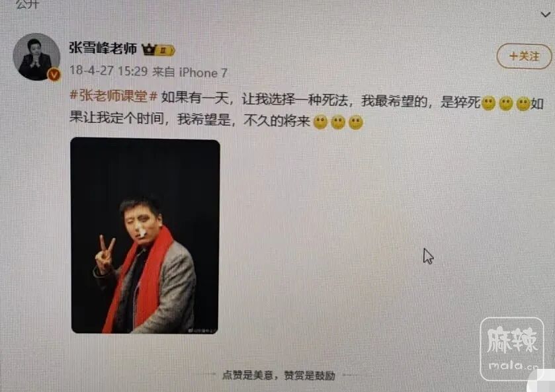Click post text 我希望是,不久的将来

click(243, 120)
